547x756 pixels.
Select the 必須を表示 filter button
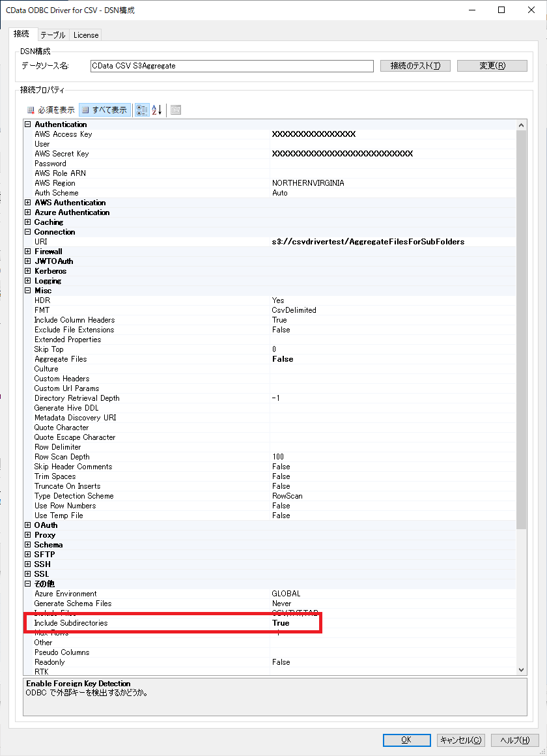(x=51, y=110)
